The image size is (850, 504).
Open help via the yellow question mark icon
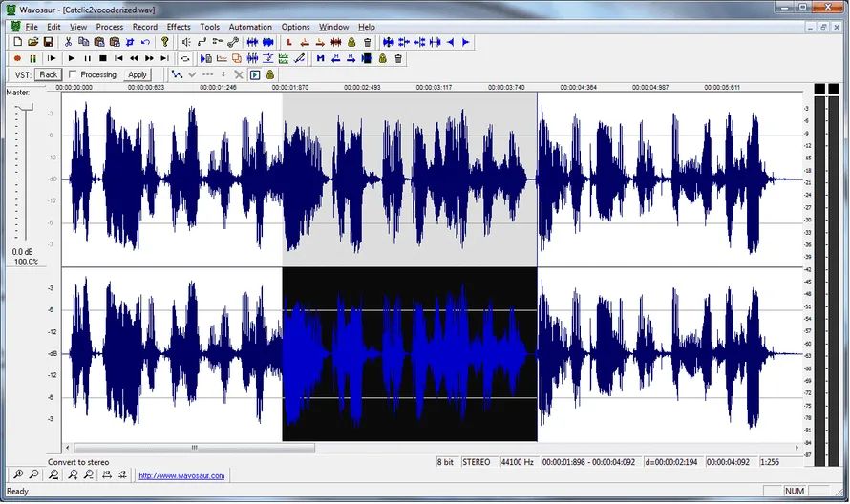coord(165,42)
